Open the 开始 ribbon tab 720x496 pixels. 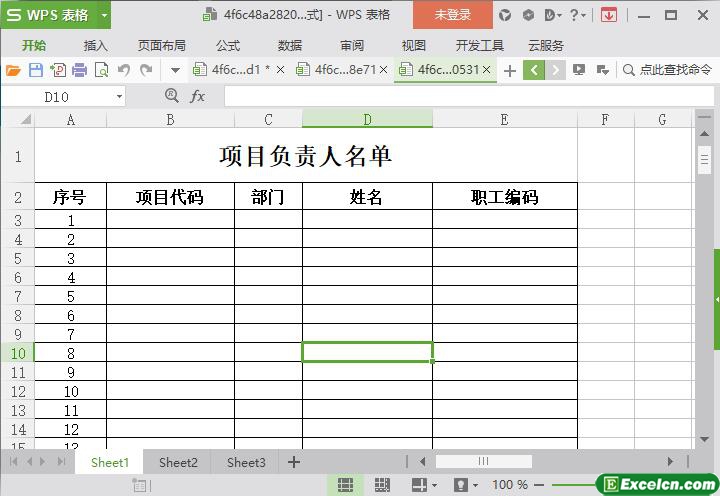(x=34, y=45)
